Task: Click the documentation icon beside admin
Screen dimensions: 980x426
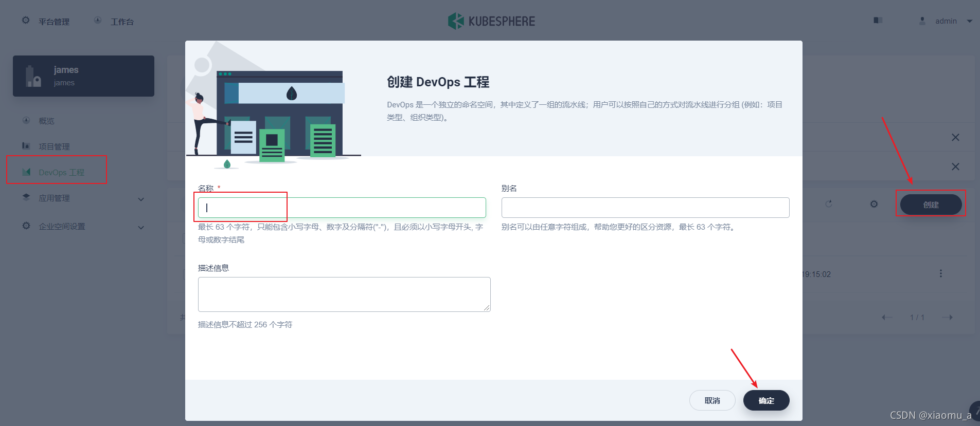Action: (x=878, y=21)
